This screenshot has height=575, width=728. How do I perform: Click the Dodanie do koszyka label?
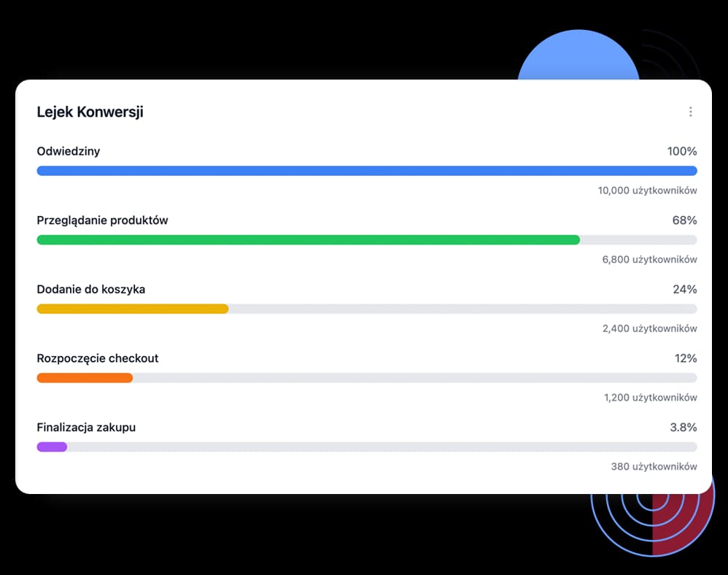tap(91, 290)
